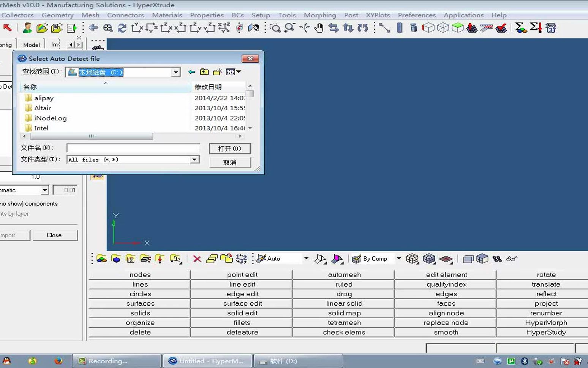Click the refresh rotate view icon
Viewport: 588px width, 368px height.
122,28
